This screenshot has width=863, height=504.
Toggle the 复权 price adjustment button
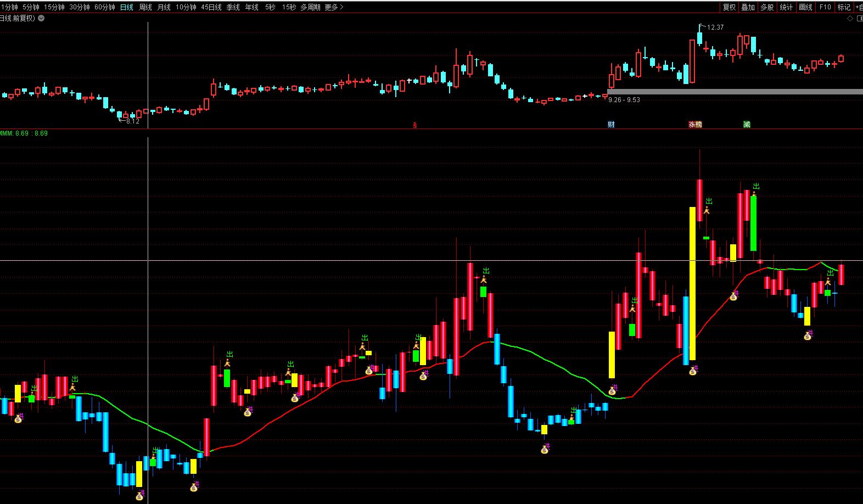(729, 7)
